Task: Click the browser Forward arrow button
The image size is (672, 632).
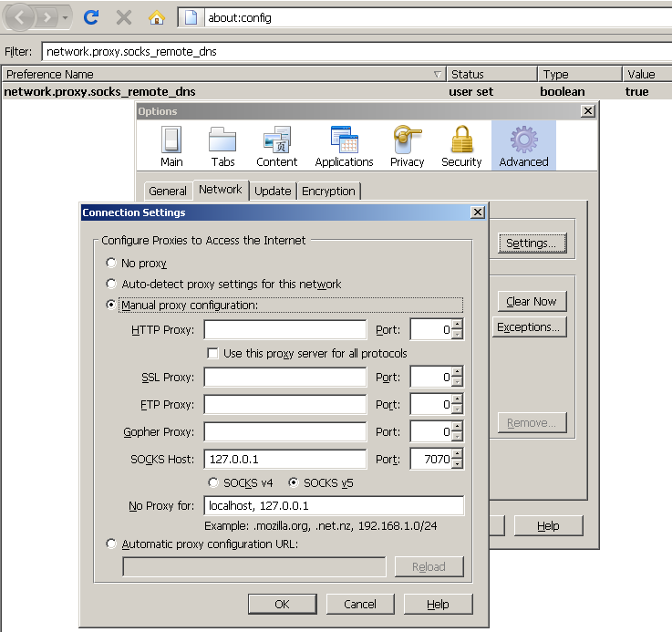Action: 47,17
